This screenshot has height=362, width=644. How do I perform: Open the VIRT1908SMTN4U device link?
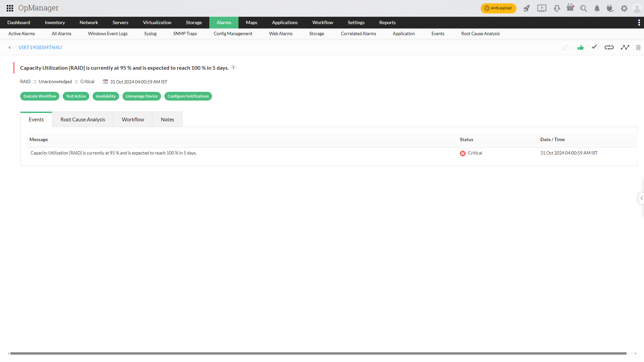click(x=40, y=47)
